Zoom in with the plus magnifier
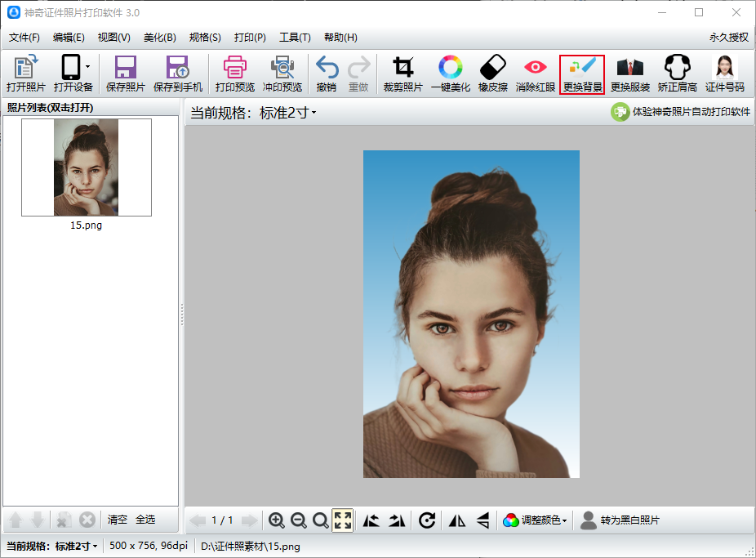 (x=276, y=520)
